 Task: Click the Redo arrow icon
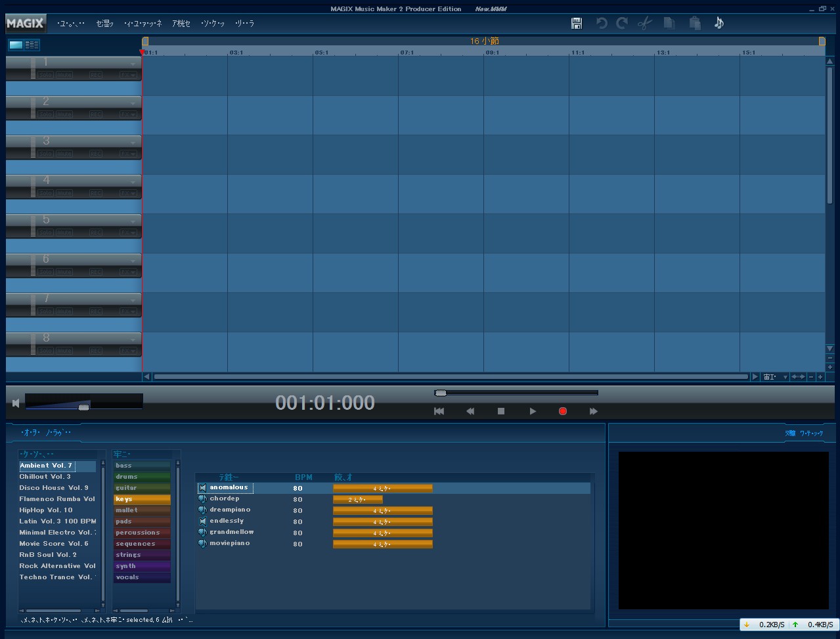pyautogui.click(x=622, y=24)
